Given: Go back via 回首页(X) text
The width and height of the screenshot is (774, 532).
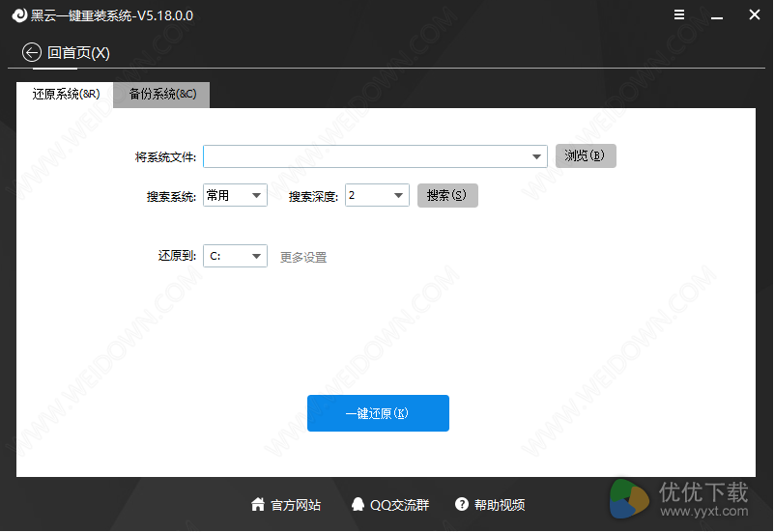Looking at the screenshot, I should [x=78, y=52].
